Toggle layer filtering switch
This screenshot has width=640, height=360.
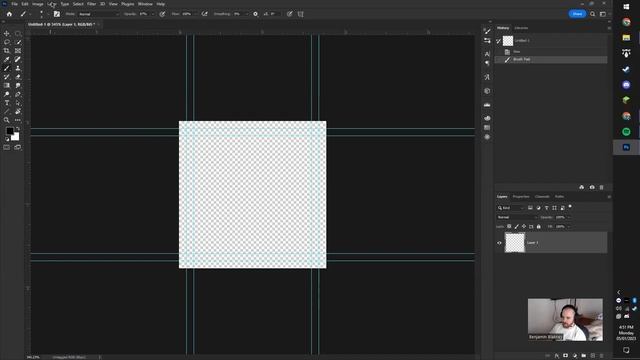click(x=570, y=207)
